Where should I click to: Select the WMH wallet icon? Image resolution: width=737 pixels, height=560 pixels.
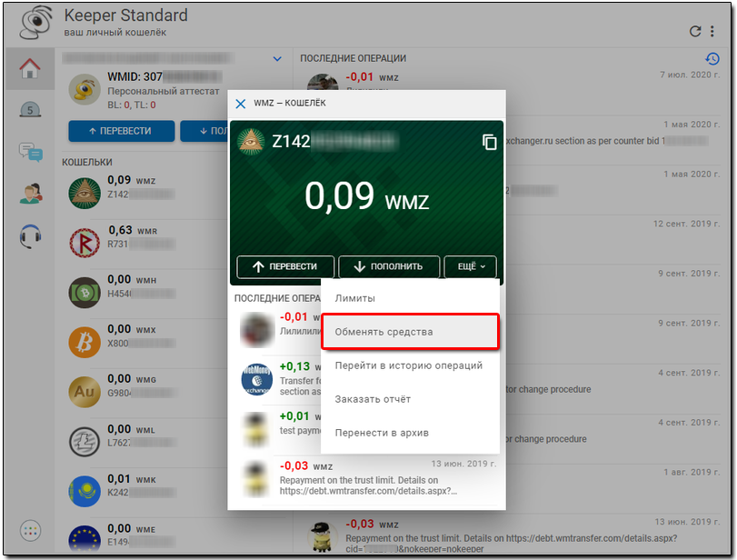tap(85, 293)
